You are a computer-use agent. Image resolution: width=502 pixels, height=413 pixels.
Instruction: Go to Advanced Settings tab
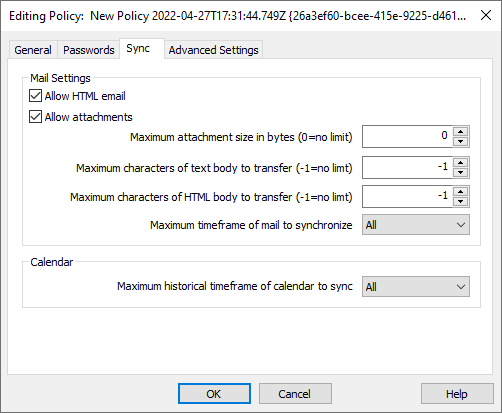pyautogui.click(x=213, y=50)
